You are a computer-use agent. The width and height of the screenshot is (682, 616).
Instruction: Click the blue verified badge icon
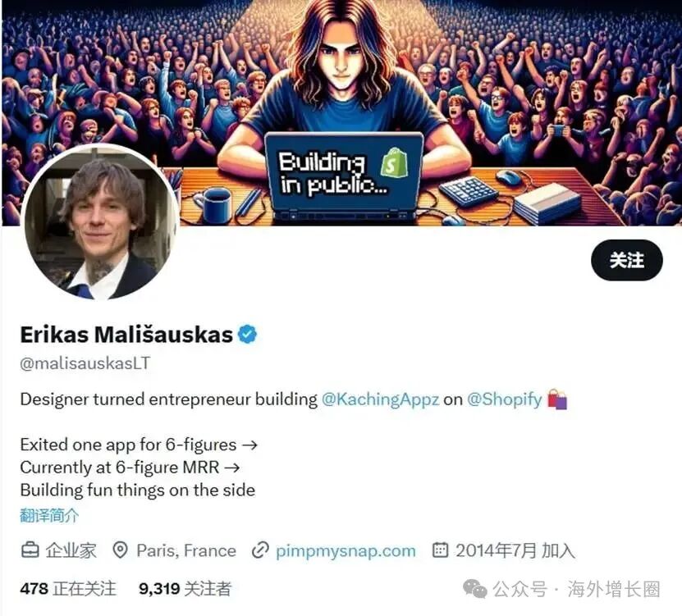click(x=248, y=335)
